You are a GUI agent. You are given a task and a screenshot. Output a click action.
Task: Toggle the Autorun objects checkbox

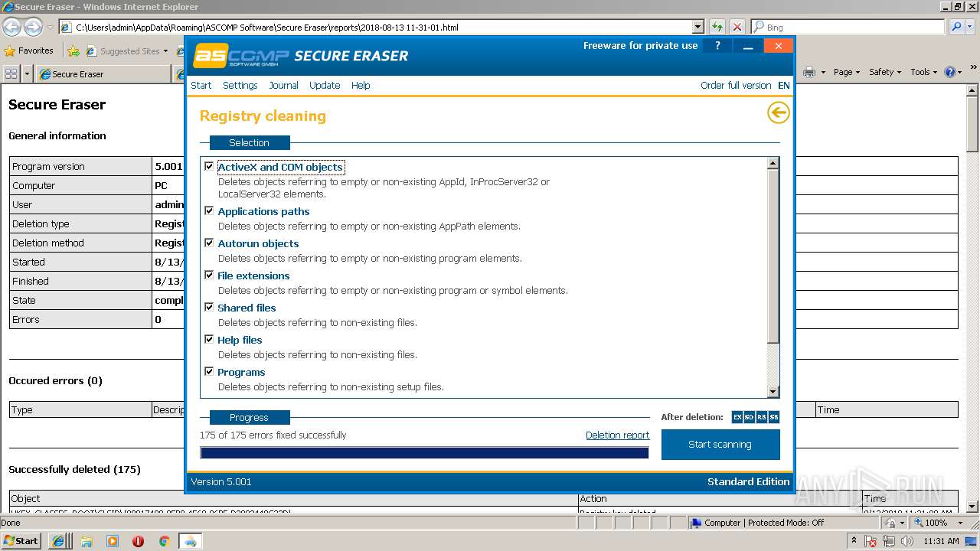tap(209, 243)
